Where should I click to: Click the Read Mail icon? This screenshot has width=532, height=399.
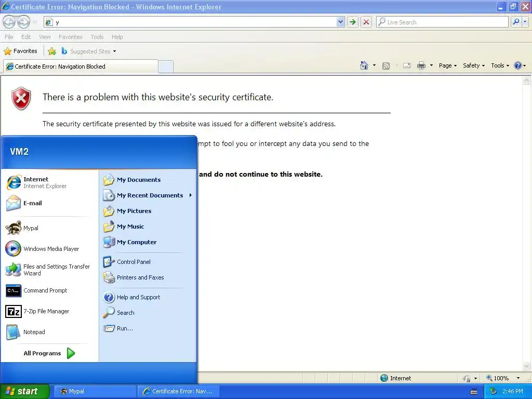point(407,66)
